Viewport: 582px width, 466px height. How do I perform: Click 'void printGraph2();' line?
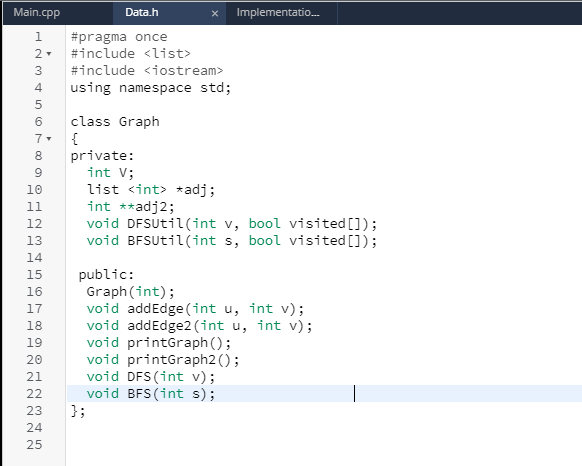[163, 360]
